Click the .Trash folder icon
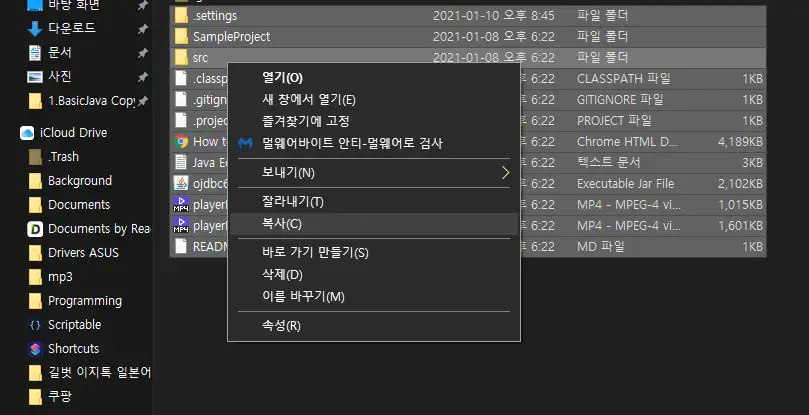This screenshot has width=809, height=415. point(35,157)
